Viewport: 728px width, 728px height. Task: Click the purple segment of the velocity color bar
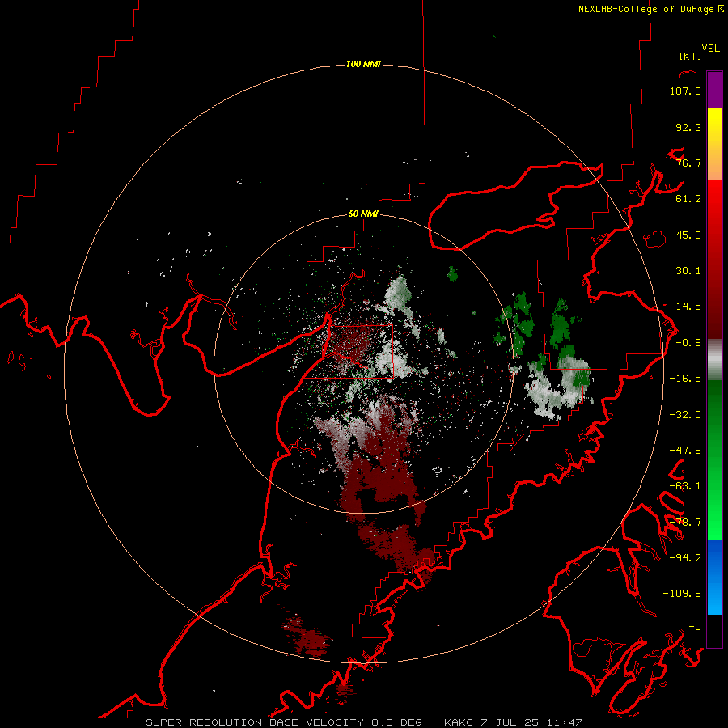(x=714, y=91)
